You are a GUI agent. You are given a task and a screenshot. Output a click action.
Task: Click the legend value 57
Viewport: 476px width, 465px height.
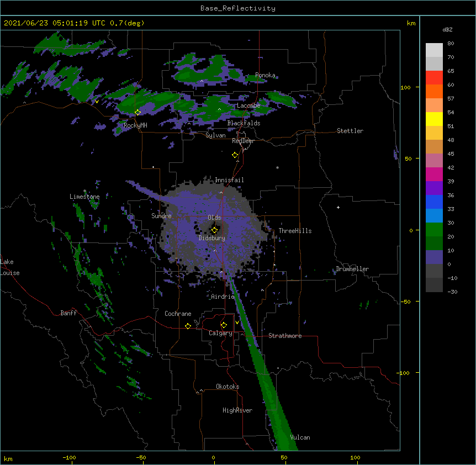[451, 99]
